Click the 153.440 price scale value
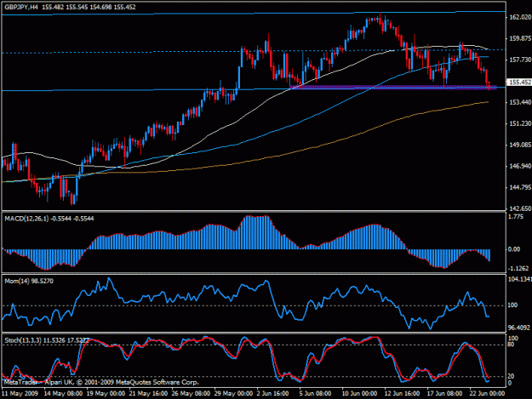The image size is (532, 399). (519, 102)
